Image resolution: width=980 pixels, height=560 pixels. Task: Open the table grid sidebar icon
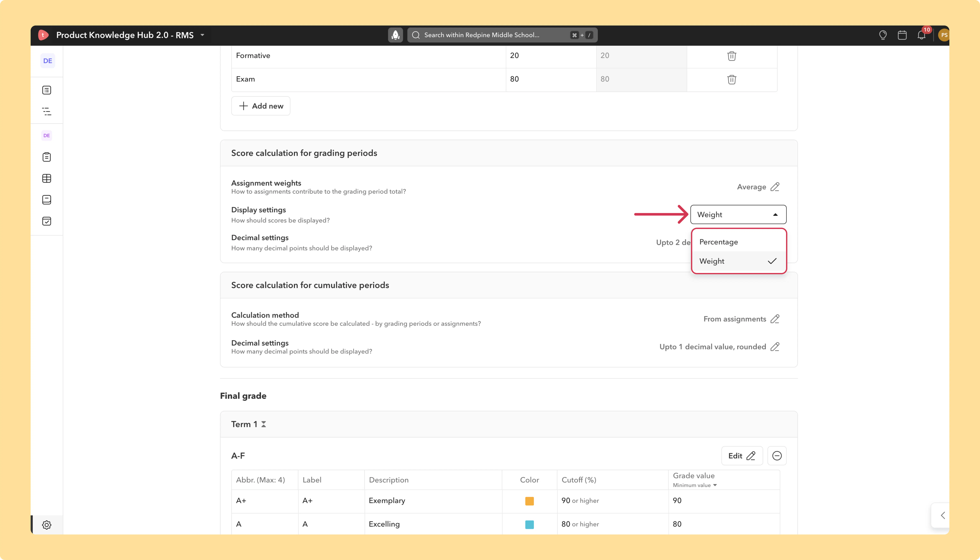[x=47, y=178]
